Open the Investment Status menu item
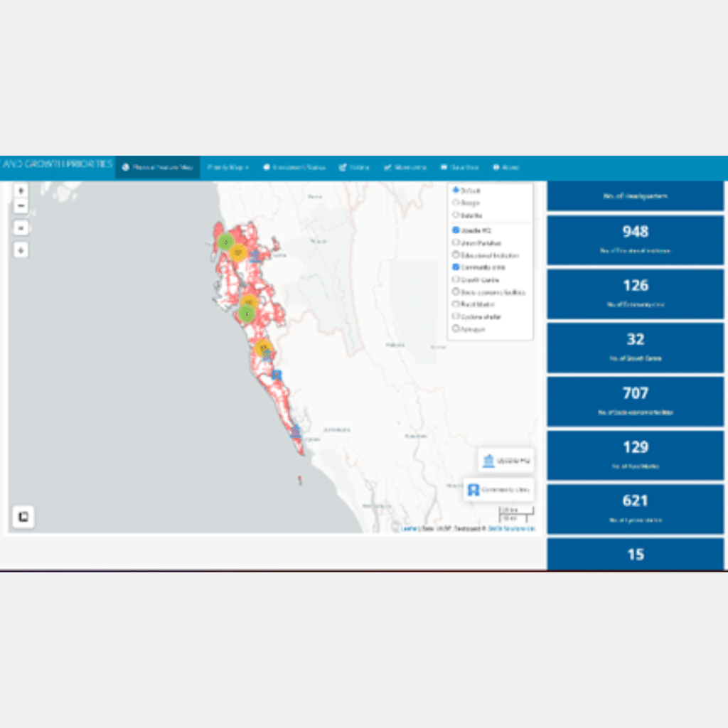 pos(294,168)
